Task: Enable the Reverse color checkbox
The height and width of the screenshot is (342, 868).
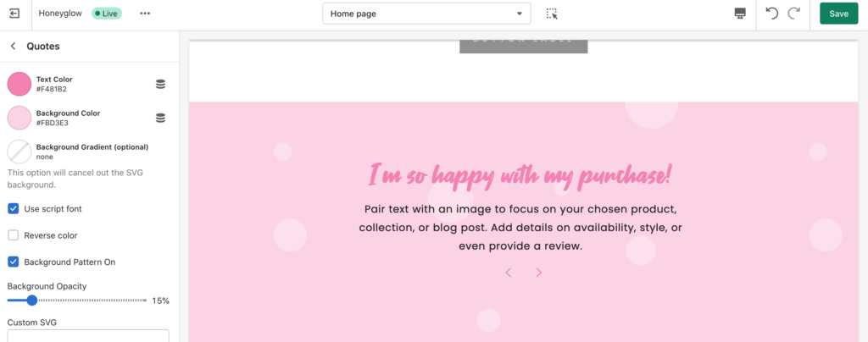Action: [x=14, y=235]
